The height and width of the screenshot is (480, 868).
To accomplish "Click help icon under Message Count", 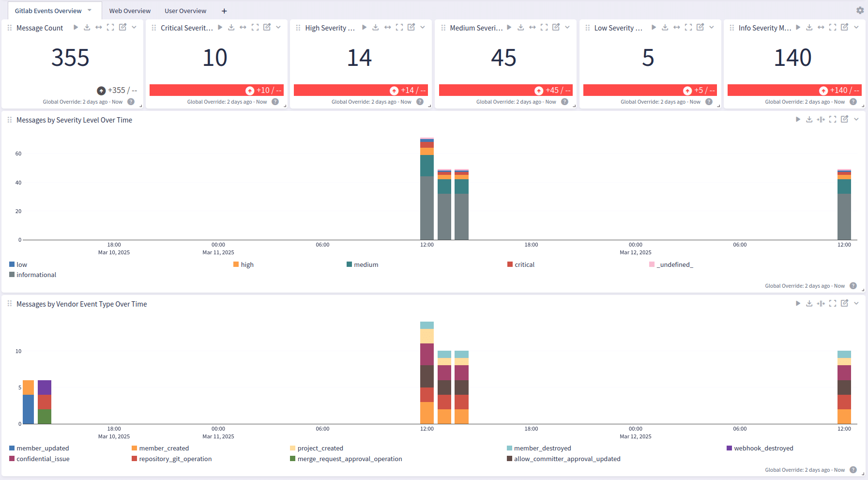I will click(x=131, y=102).
